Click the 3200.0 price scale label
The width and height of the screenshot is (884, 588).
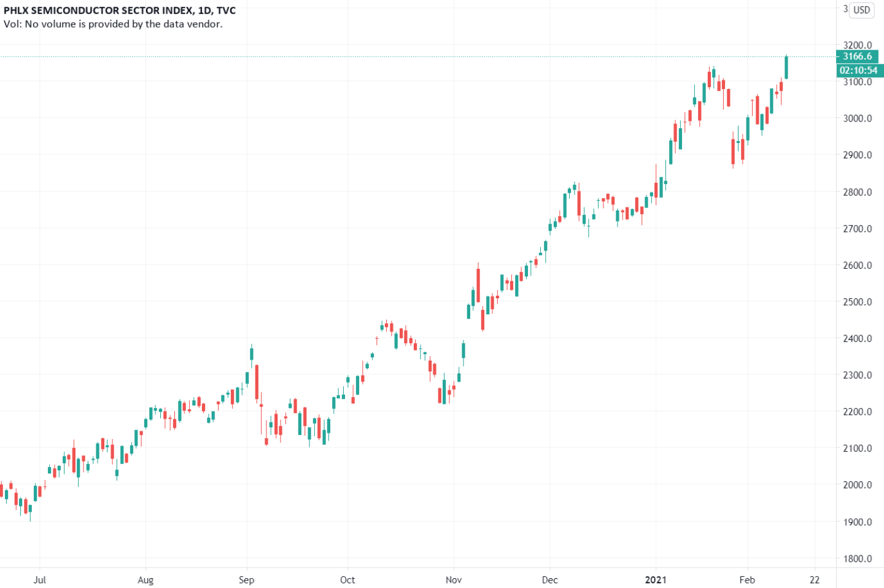858,45
